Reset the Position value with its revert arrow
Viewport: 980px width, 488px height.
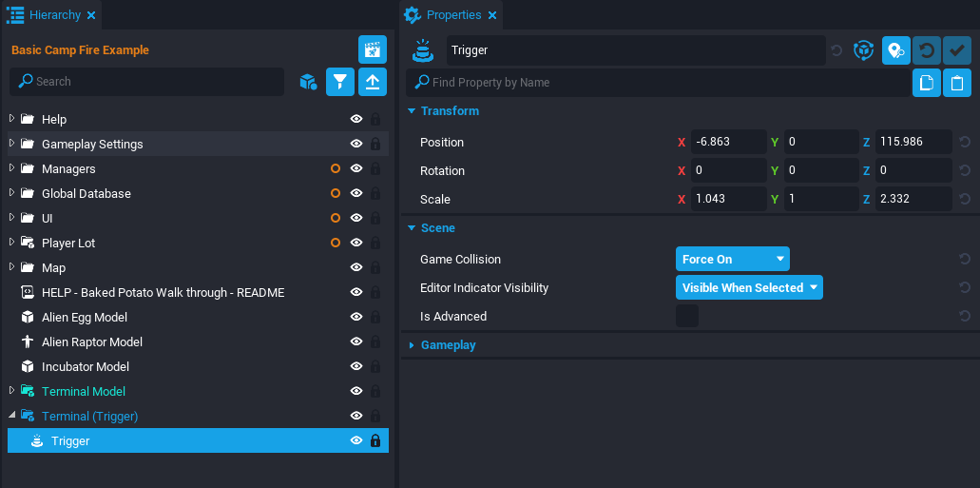965,143
